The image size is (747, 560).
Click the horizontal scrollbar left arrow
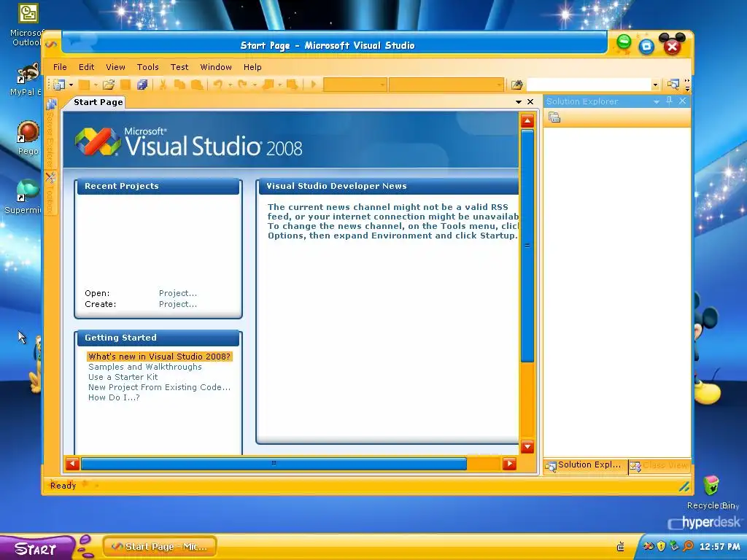pos(72,463)
